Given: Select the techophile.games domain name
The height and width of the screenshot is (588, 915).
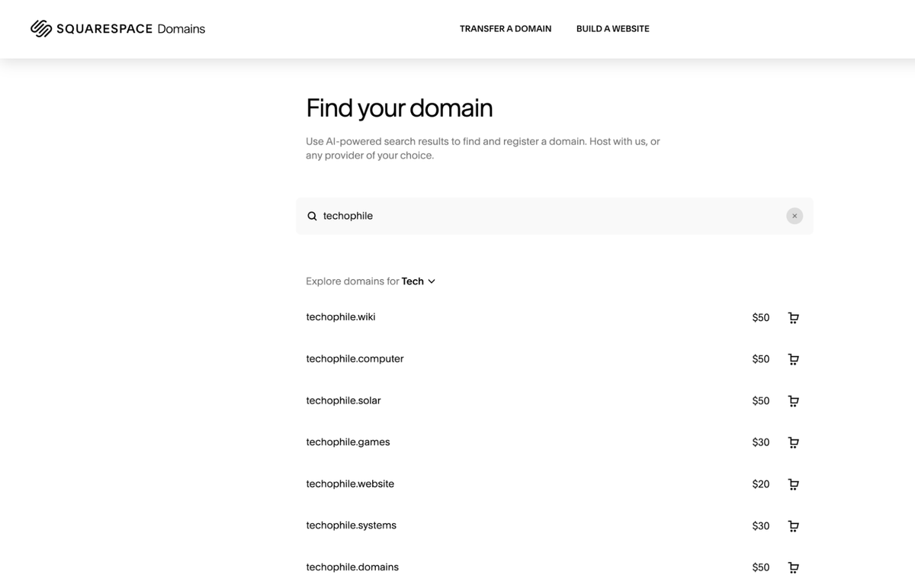Looking at the screenshot, I should (x=348, y=442).
